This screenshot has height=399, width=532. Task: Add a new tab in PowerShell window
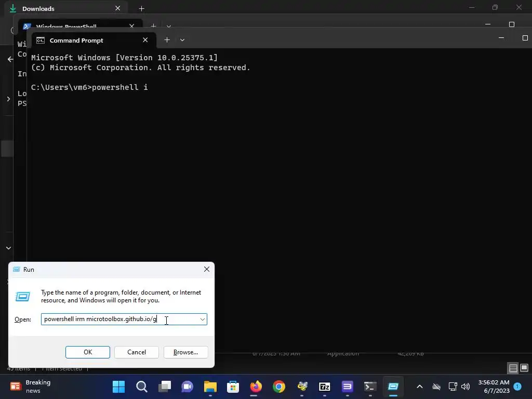click(x=153, y=26)
